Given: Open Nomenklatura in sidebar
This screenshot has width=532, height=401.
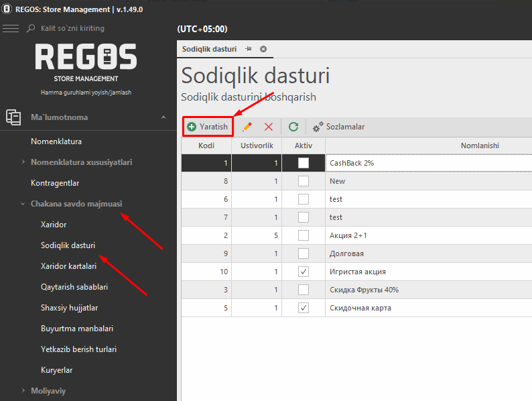Looking at the screenshot, I should [56, 141].
